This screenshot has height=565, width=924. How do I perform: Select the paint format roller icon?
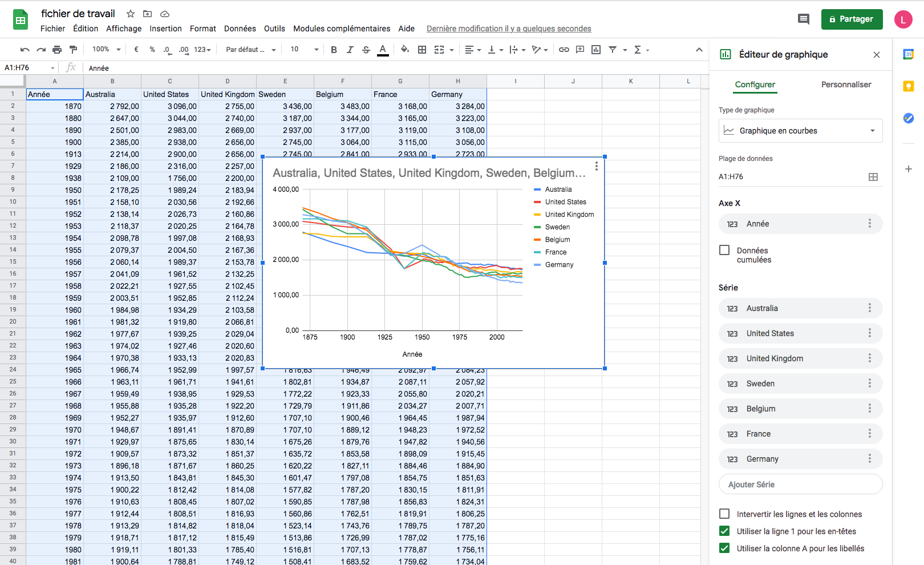point(73,50)
